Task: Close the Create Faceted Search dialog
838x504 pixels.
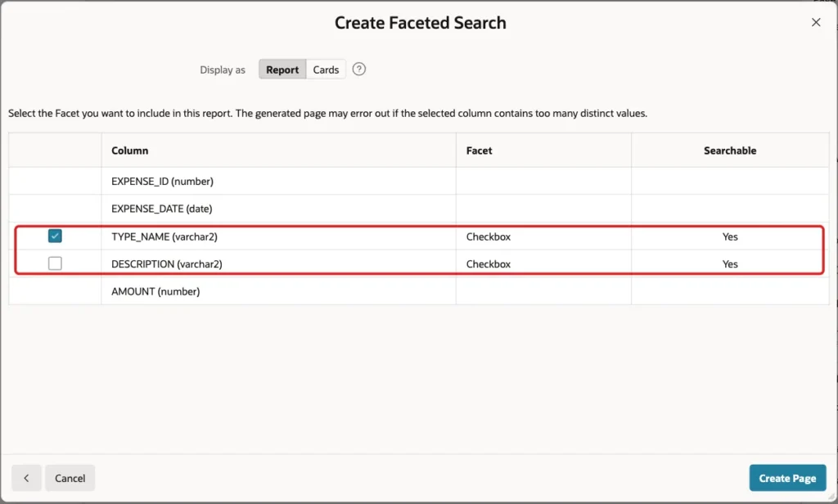Action: (816, 22)
